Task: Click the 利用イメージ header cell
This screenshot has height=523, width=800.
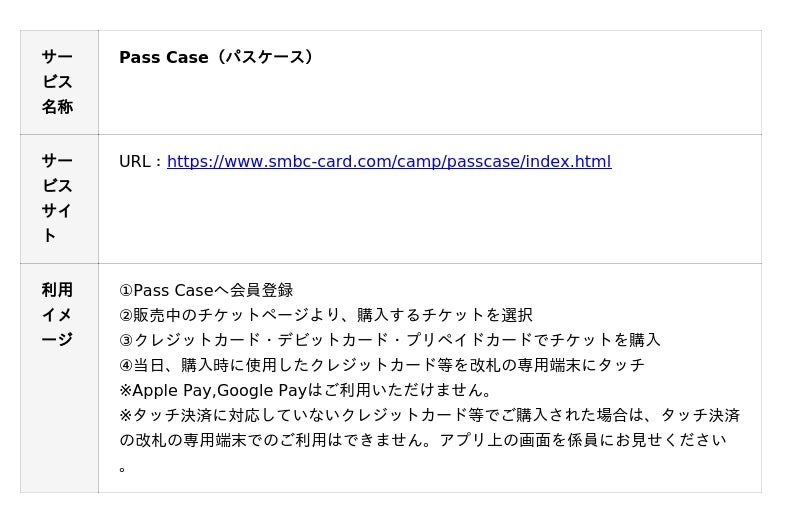Action: pyautogui.click(x=57, y=315)
